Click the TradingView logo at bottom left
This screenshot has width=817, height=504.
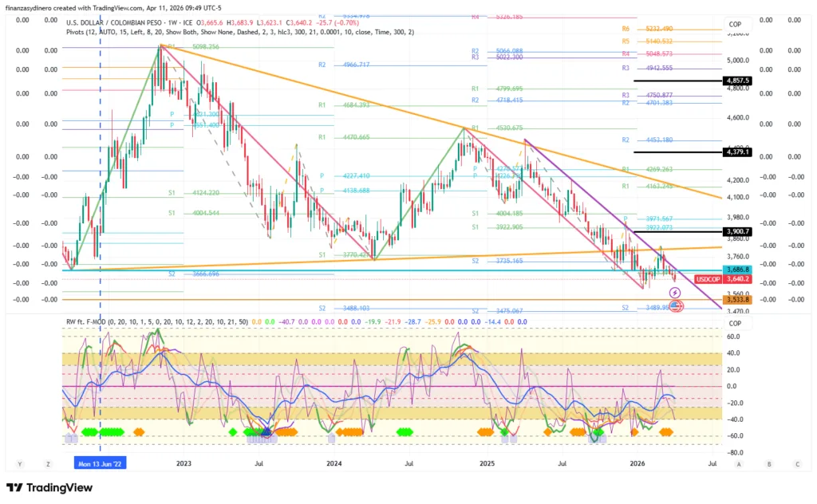[50, 488]
